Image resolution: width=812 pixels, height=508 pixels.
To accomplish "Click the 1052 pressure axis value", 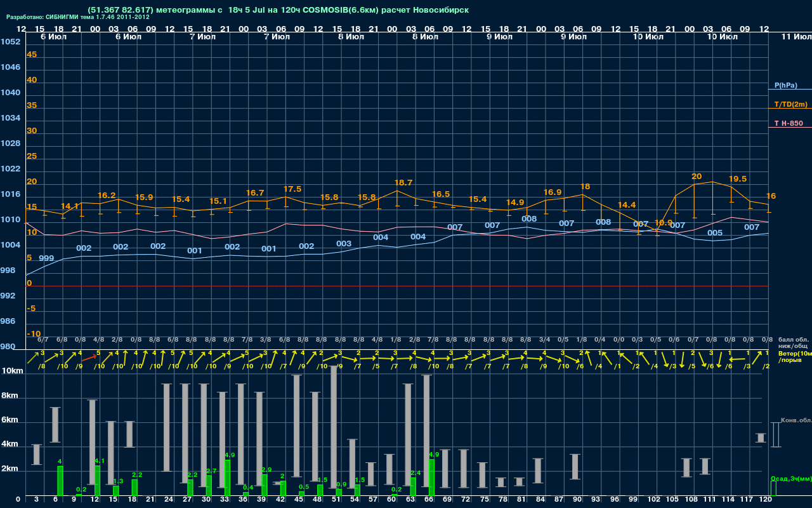I will (x=10, y=42).
